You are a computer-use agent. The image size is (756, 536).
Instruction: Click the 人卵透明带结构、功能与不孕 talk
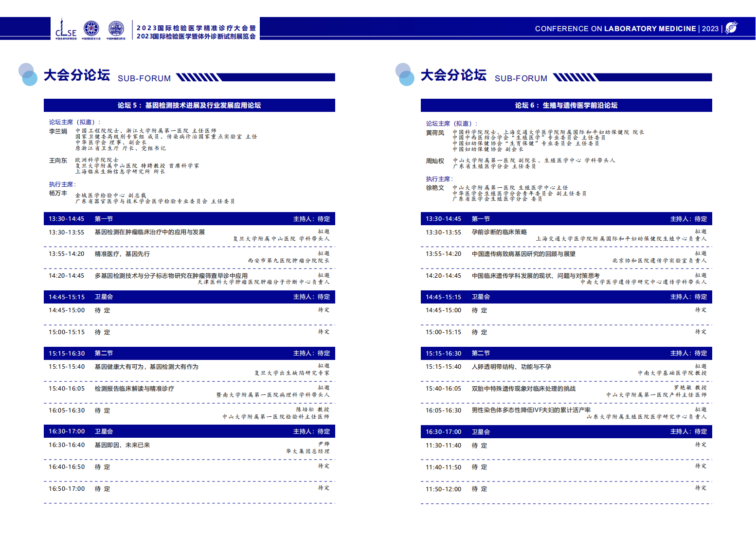click(511, 367)
